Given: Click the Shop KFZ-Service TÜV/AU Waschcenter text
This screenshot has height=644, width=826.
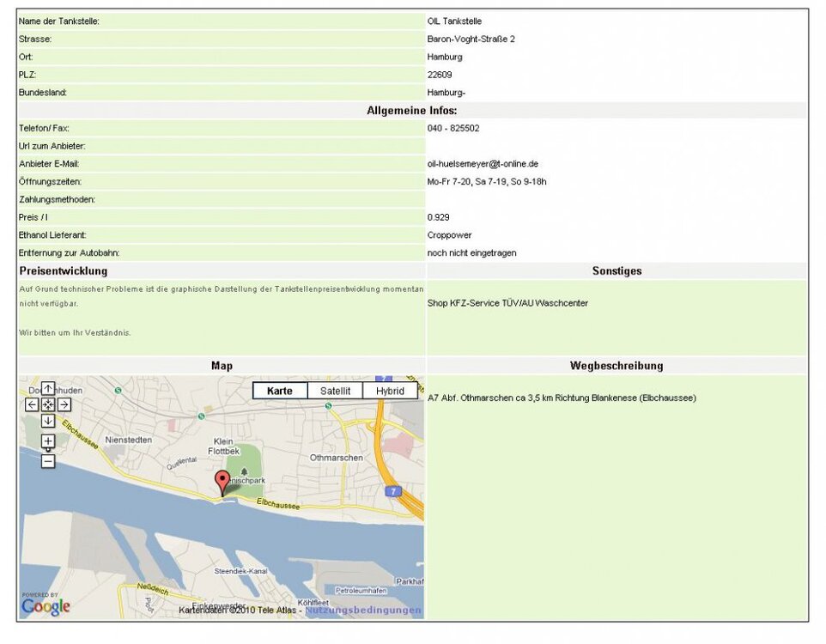Looking at the screenshot, I should 507,303.
